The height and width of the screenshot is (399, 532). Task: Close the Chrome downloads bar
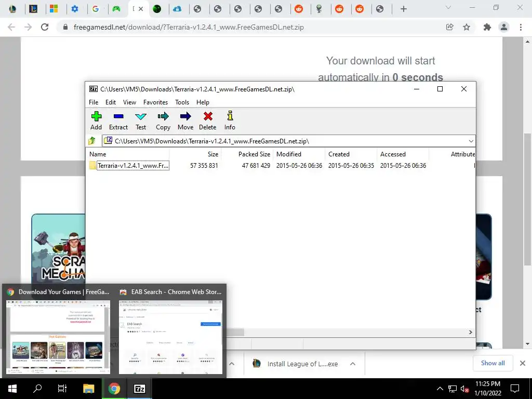click(523, 363)
